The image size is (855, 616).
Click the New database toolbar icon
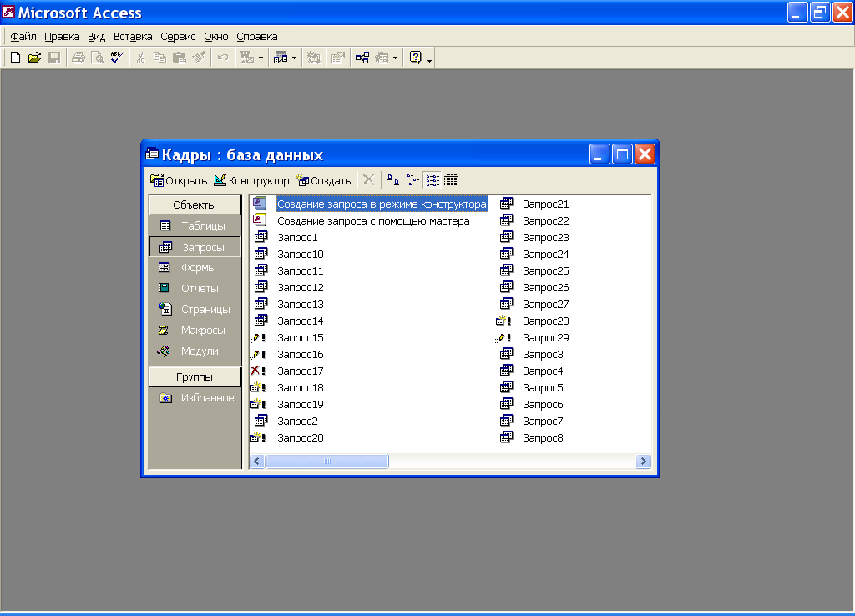[15, 58]
